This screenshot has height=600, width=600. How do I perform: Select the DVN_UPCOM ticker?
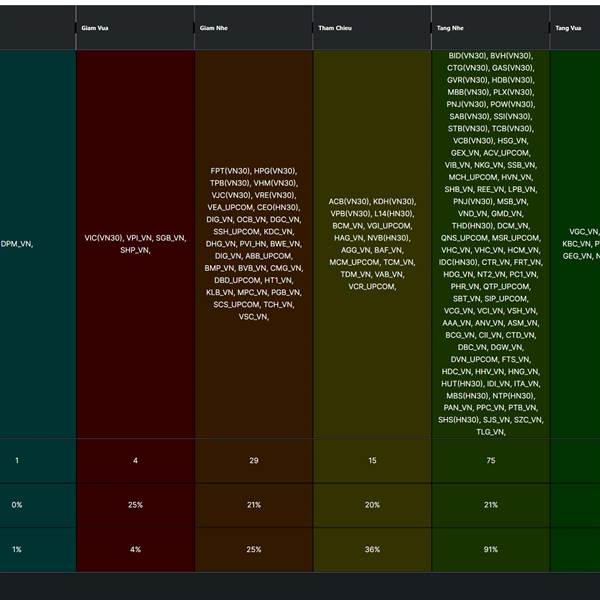point(474,359)
